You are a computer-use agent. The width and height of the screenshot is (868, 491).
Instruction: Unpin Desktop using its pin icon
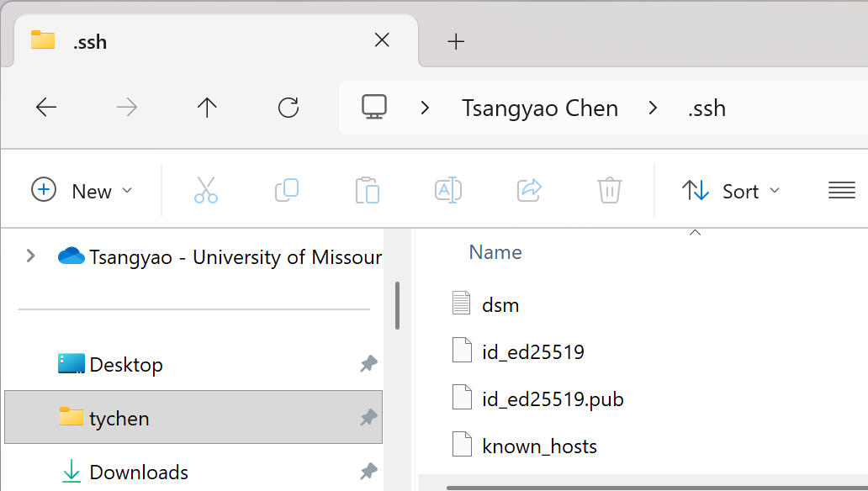[x=368, y=364]
